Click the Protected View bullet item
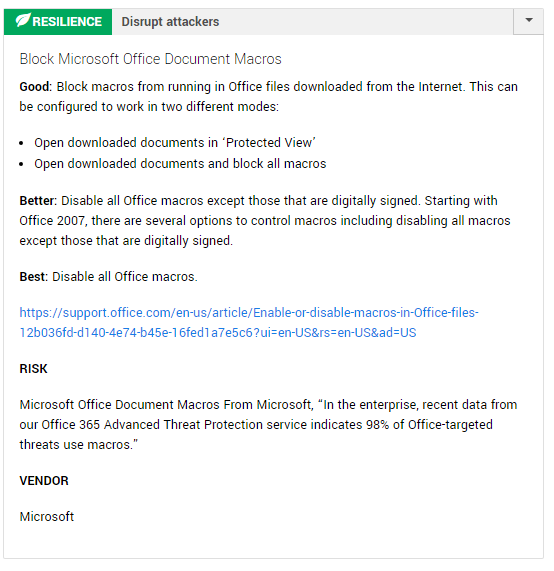This screenshot has width=554, height=571. point(175,143)
